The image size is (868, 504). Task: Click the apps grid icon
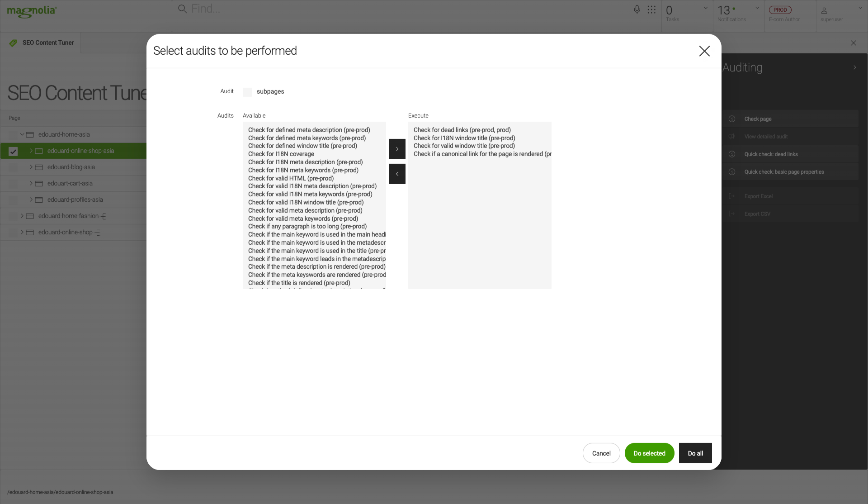pos(651,10)
